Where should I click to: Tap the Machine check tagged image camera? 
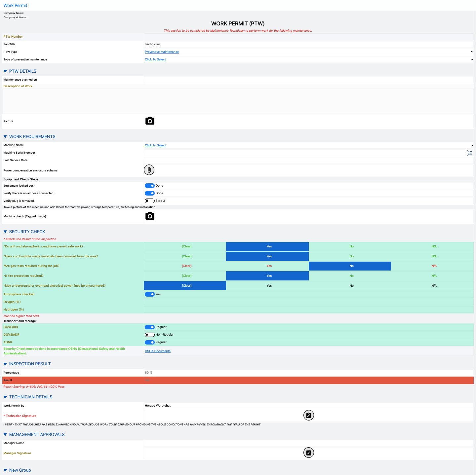coord(150,216)
